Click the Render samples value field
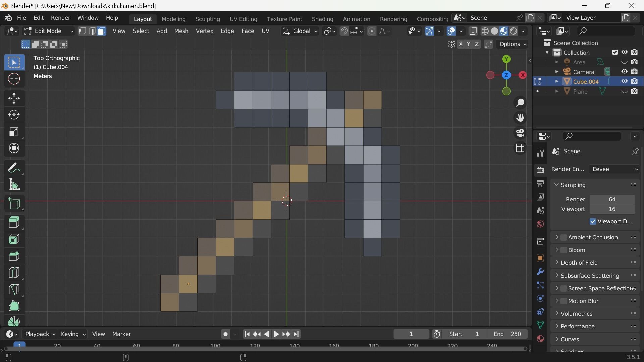The height and width of the screenshot is (362, 644). 612,200
